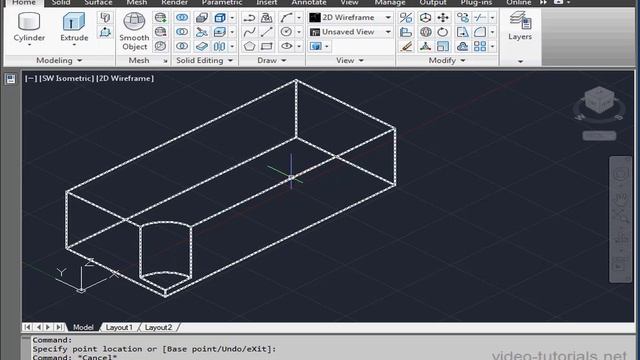Screen dimensions: 640x360
Task: Pick the Rectangle draw tool
Action: tap(267, 46)
